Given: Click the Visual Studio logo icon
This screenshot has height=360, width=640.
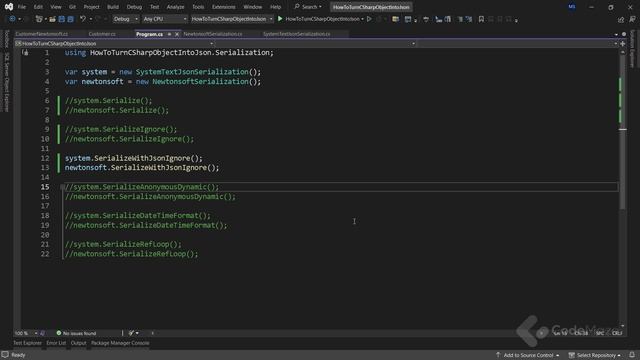Looking at the screenshot, I should pyautogui.click(x=9, y=7).
